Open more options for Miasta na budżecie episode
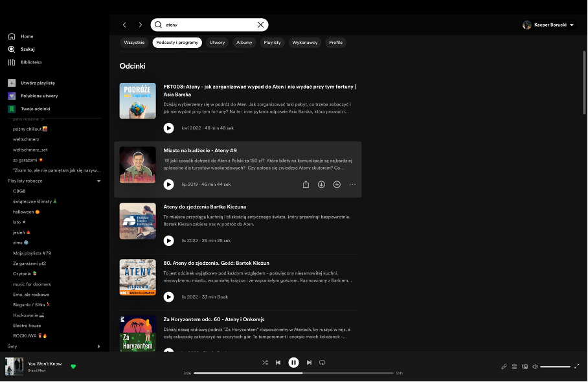 coord(352,185)
